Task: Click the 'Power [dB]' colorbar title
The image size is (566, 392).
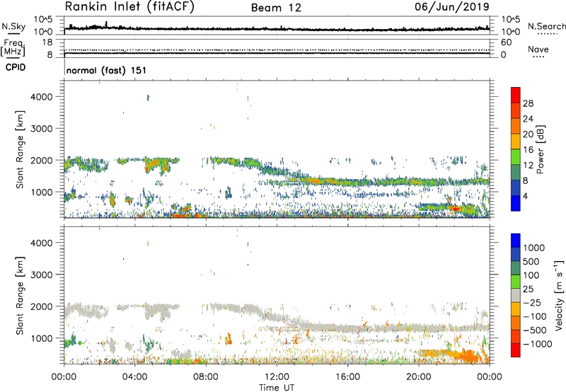Action: point(540,149)
